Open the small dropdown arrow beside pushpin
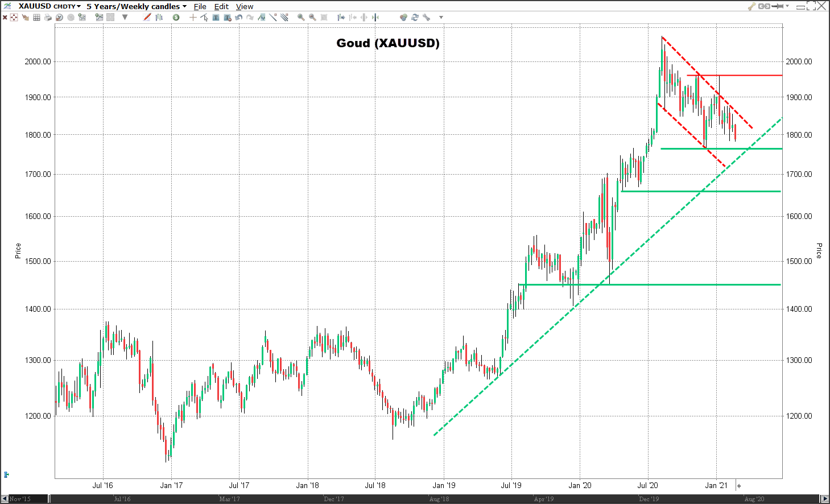This screenshot has height=504, width=830. pos(787,6)
